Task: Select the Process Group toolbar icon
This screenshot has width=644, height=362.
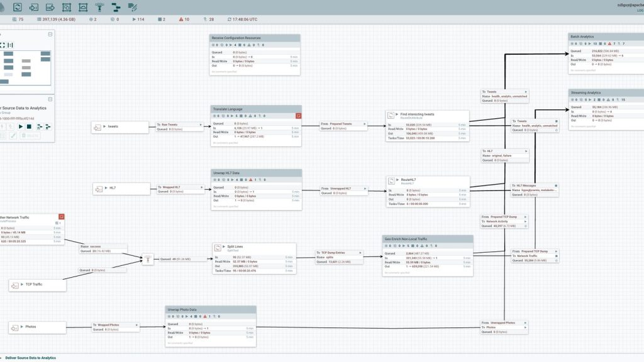Action: (67, 7)
